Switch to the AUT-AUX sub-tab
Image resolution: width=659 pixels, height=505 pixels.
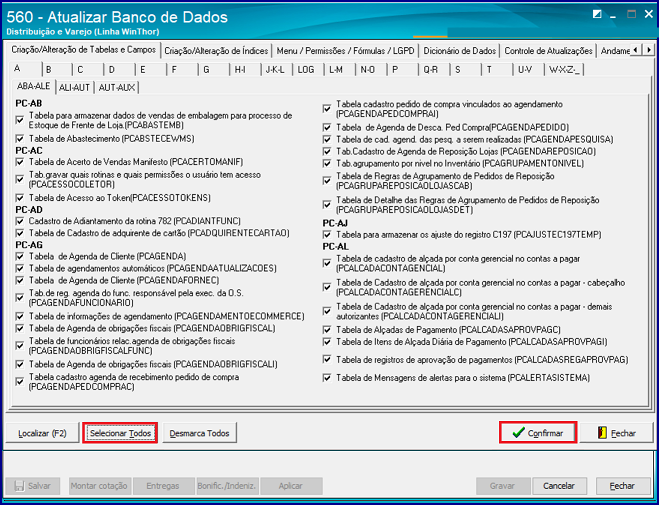117,88
